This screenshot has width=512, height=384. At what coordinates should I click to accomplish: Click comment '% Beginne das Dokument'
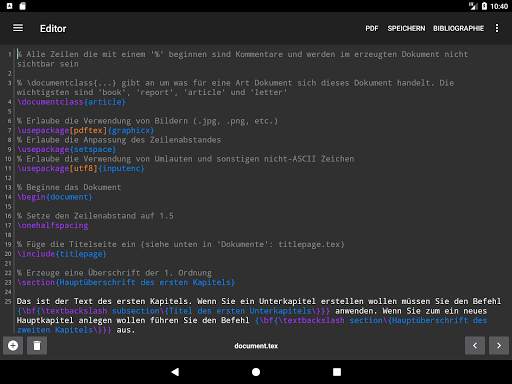[x=69, y=187]
